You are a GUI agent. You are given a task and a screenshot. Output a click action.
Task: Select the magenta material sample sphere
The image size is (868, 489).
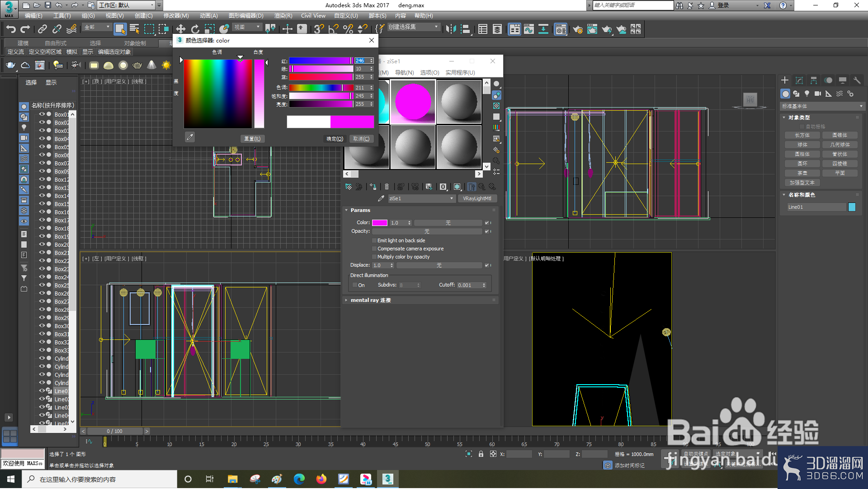click(x=413, y=102)
